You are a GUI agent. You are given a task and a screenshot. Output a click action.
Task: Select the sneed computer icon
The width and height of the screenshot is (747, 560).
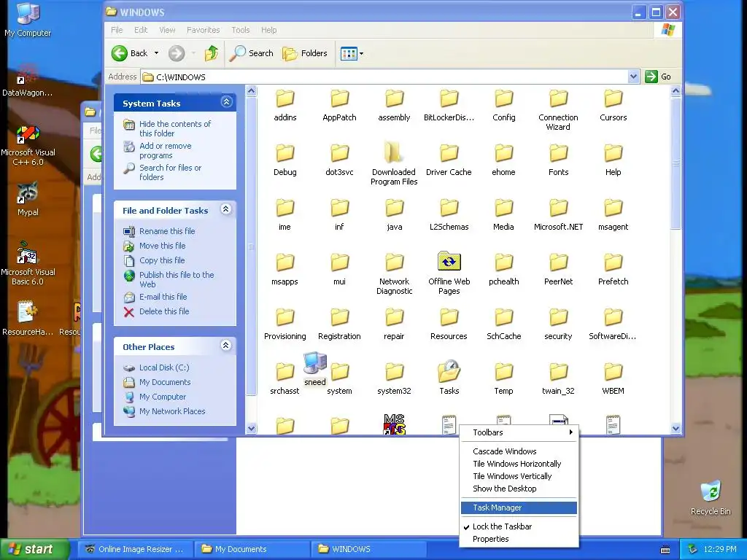point(315,364)
